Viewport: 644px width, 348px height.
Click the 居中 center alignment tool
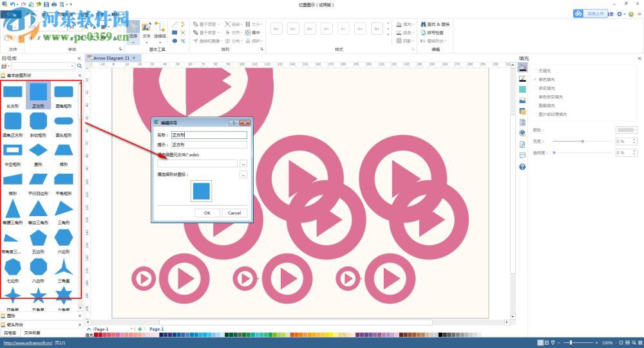pos(252,32)
